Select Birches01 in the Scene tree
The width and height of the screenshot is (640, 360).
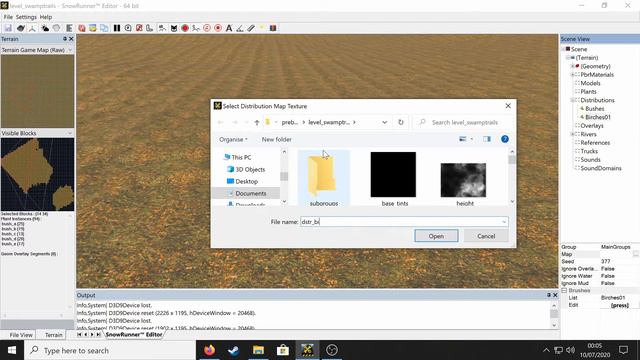tap(598, 117)
